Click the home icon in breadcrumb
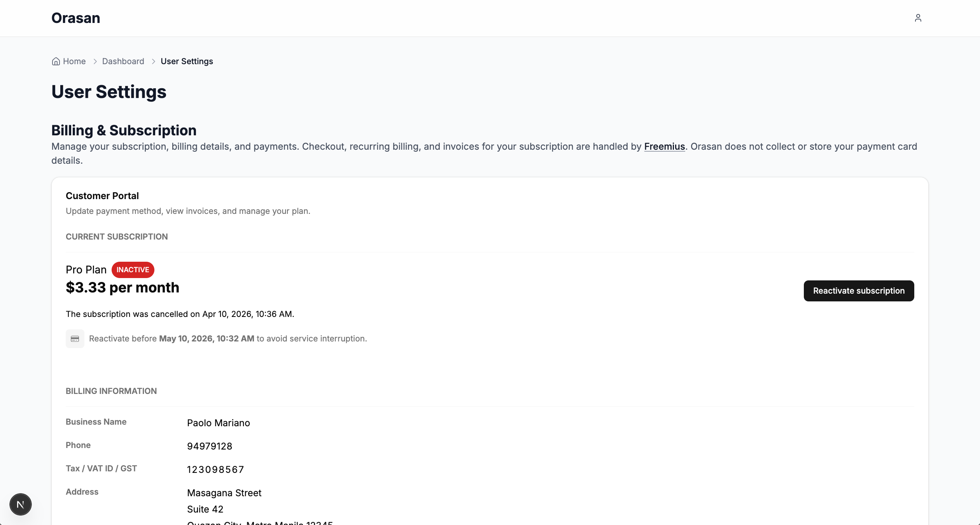 coord(56,61)
